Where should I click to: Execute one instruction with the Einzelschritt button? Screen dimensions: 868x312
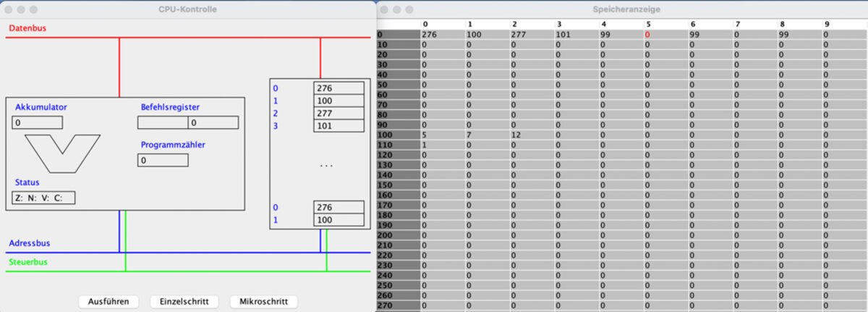(184, 301)
